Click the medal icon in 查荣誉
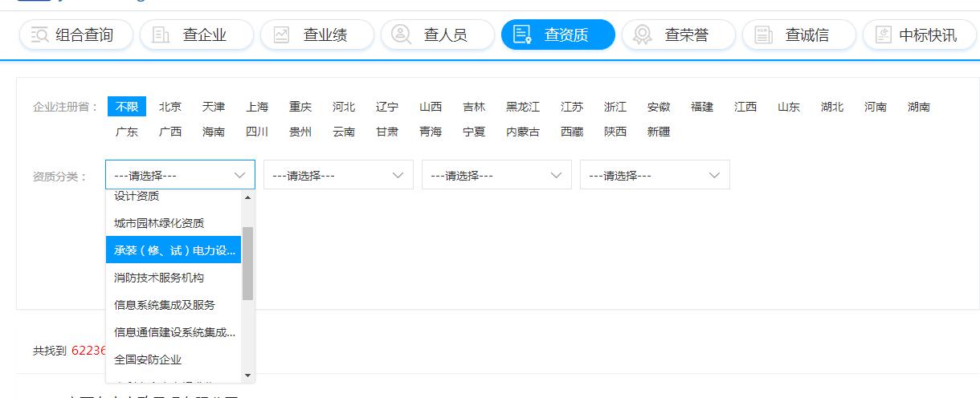Viewport: 980px width, 398px height. (643, 35)
